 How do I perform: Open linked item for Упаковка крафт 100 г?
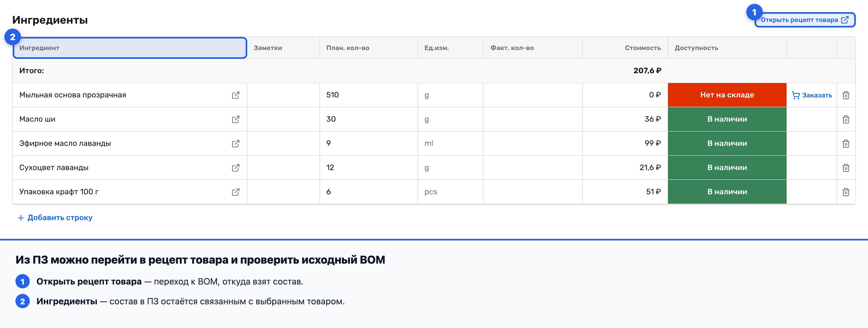(235, 192)
